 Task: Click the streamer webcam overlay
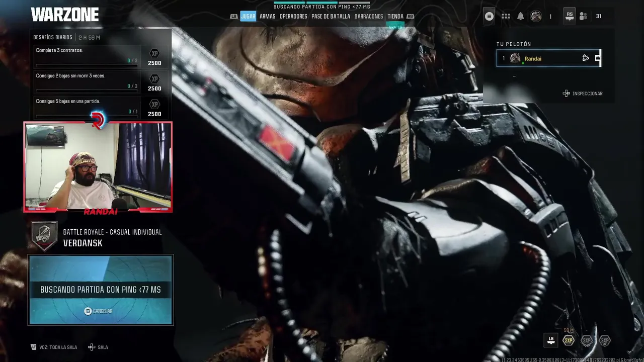coord(98,167)
